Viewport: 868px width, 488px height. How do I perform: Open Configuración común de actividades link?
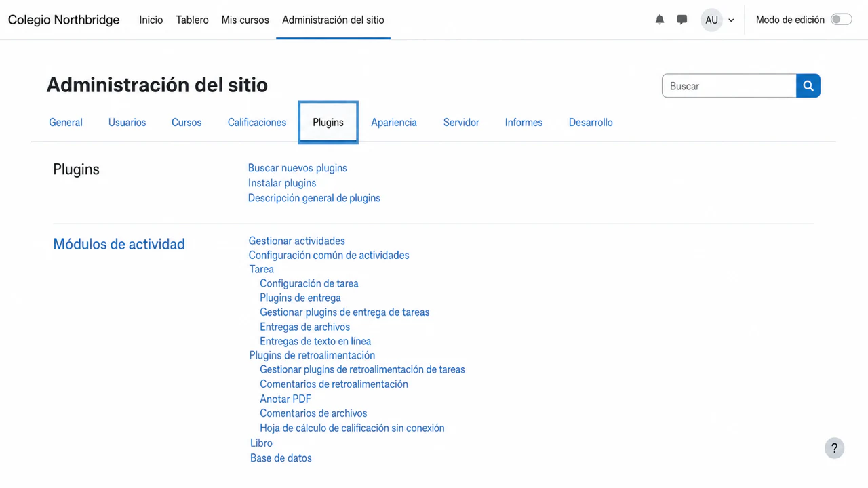point(329,255)
